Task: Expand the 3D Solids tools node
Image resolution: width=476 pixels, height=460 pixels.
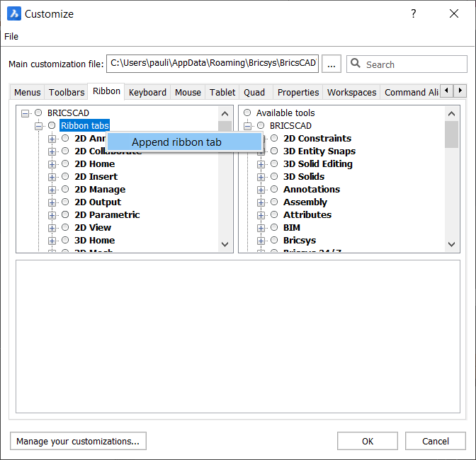Action: click(x=261, y=177)
